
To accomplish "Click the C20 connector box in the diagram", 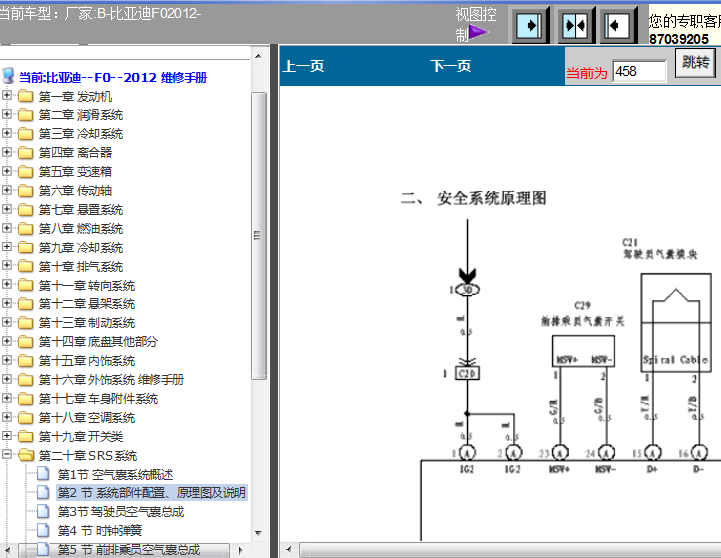I will click(x=467, y=373).
